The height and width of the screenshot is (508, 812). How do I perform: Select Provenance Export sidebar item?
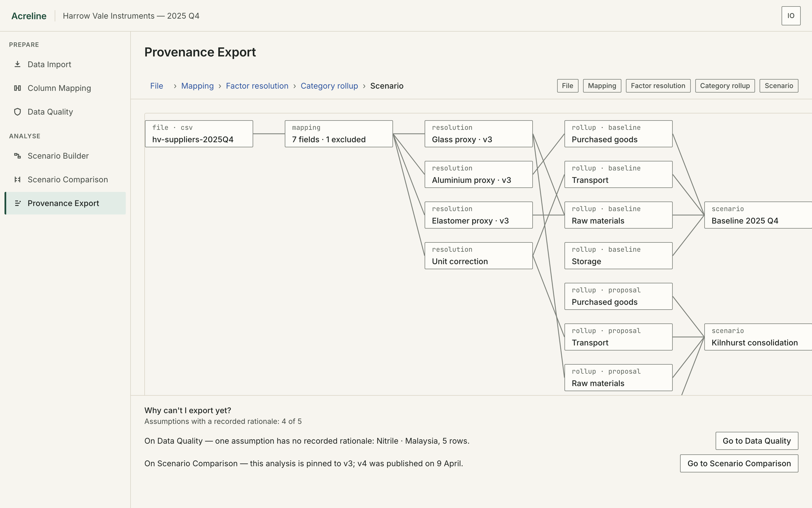click(x=65, y=203)
